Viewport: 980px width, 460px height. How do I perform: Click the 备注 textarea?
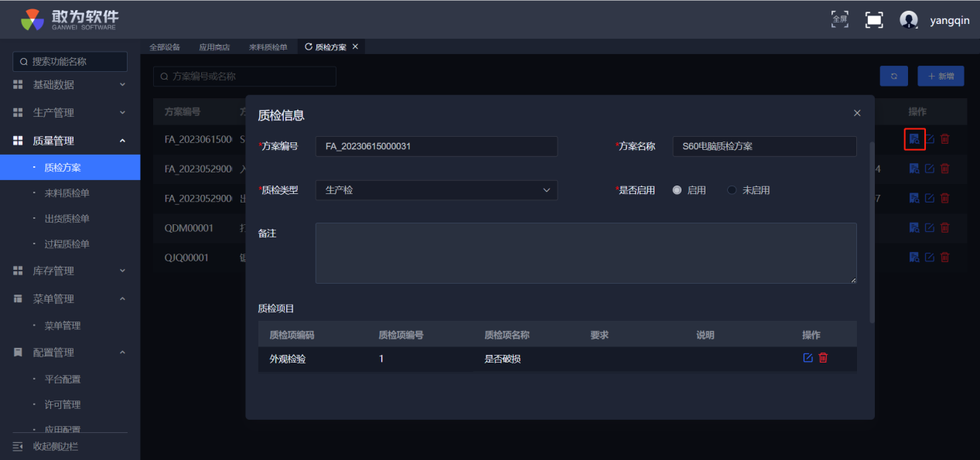(x=586, y=254)
